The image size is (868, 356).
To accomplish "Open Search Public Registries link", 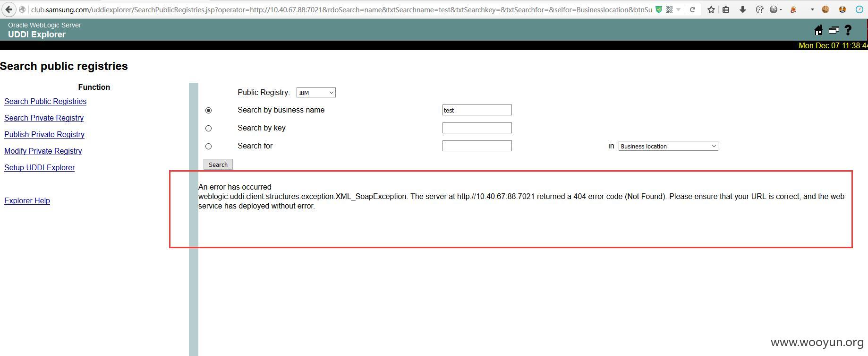I will coord(45,102).
